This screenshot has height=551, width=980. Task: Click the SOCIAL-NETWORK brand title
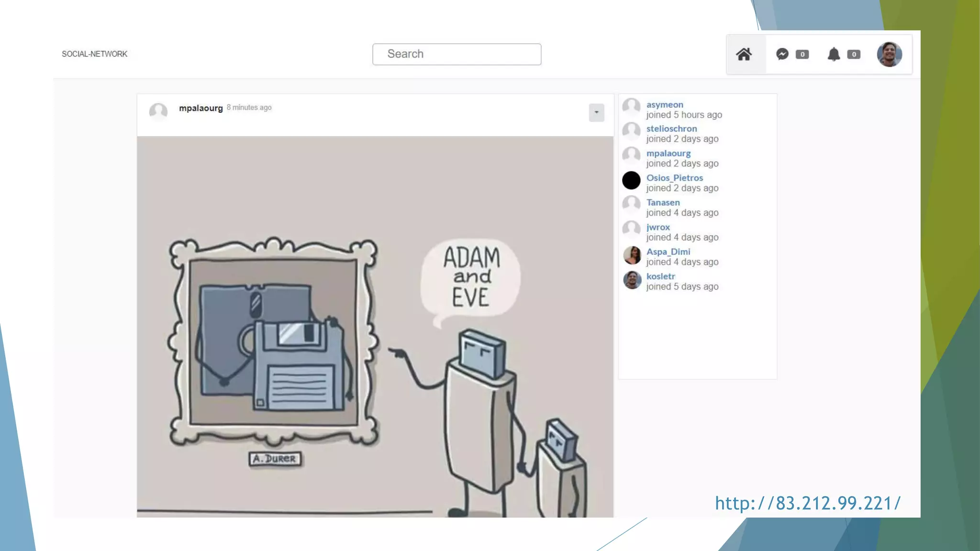point(95,54)
